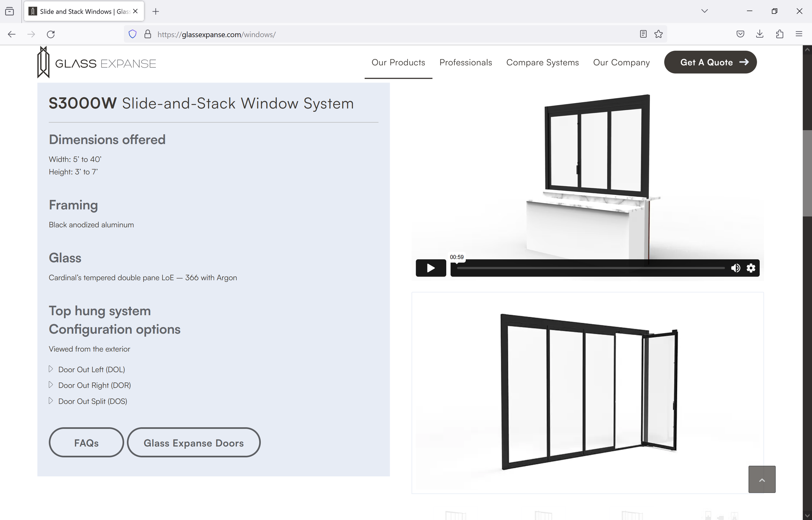Bookmark this page with star
The width and height of the screenshot is (812, 520).
(x=658, y=34)
